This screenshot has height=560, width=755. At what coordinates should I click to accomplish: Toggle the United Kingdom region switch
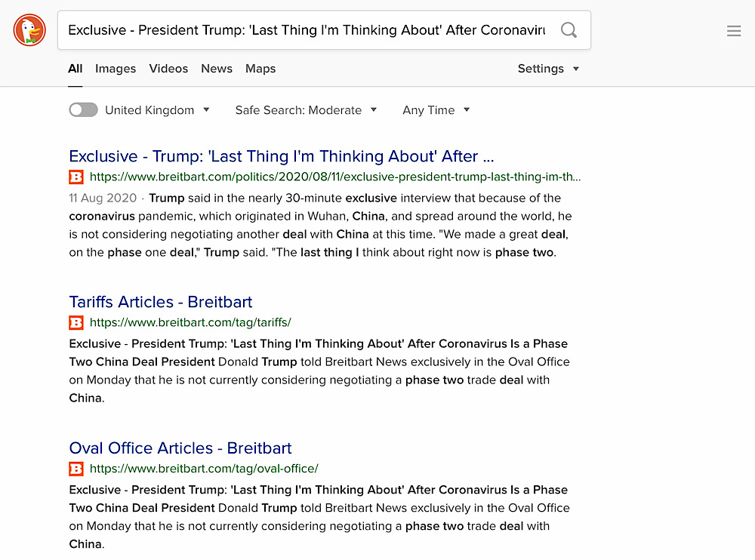(x=83, y=109)
